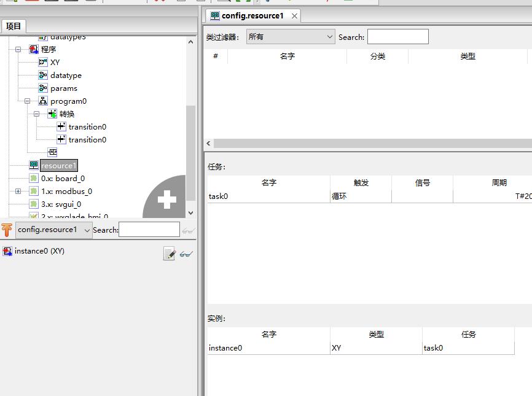The width and height of the screenshot is (532, 396).
Task: Click the edit icon beside instance0 (XY)
Action: 169,254
